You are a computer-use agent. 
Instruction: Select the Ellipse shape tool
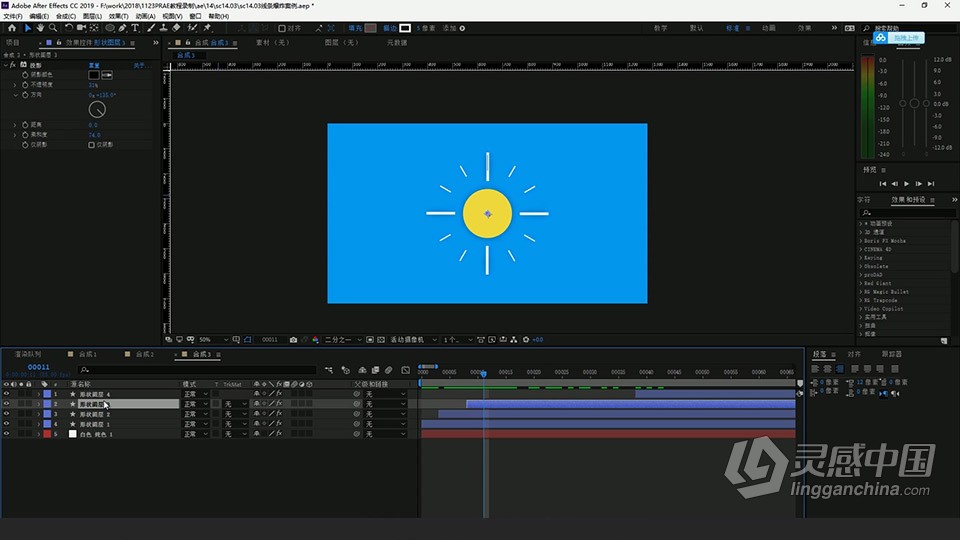click(x=110, y=28)
